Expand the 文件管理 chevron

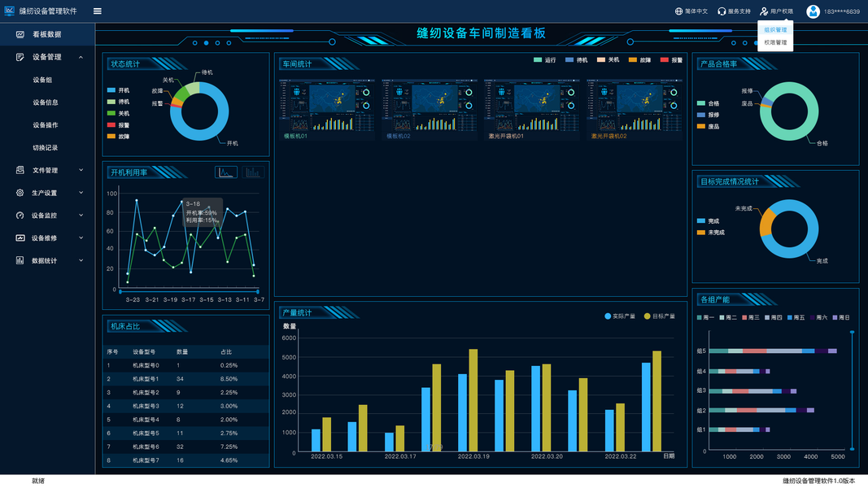point(81,170)
